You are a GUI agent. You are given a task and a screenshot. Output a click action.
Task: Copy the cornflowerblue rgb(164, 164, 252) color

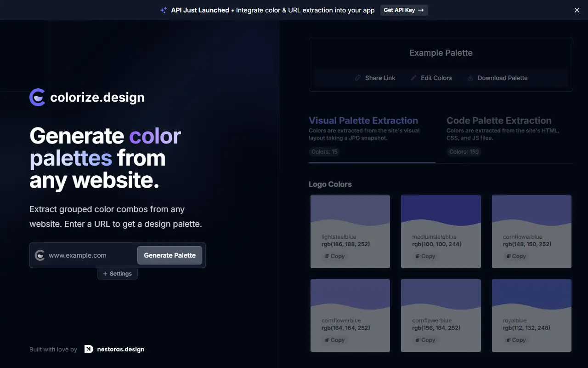click(334, 340)
